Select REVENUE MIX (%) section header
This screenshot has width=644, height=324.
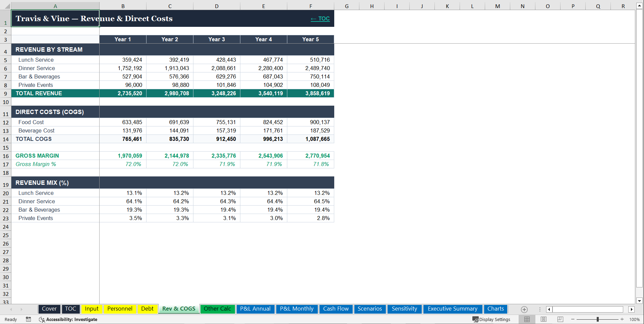click(x=55, y=182)
